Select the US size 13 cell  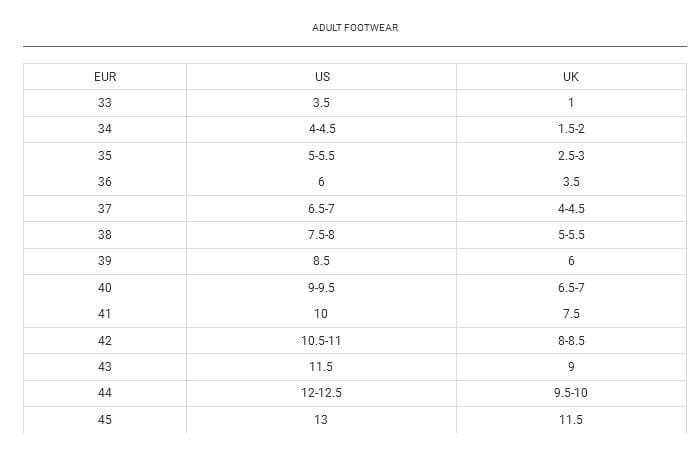pyautogui.click(x=321, y=420)
